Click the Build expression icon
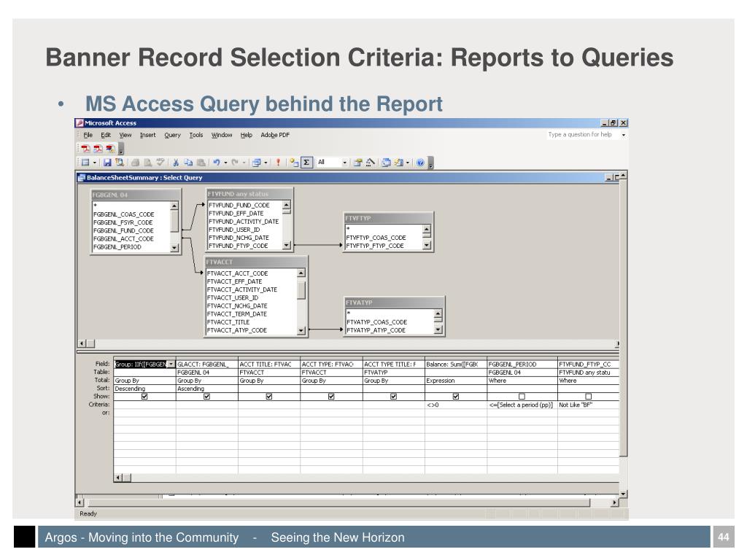Image resolution: width=747 pixels, height=560 pixels. point(370,163)
